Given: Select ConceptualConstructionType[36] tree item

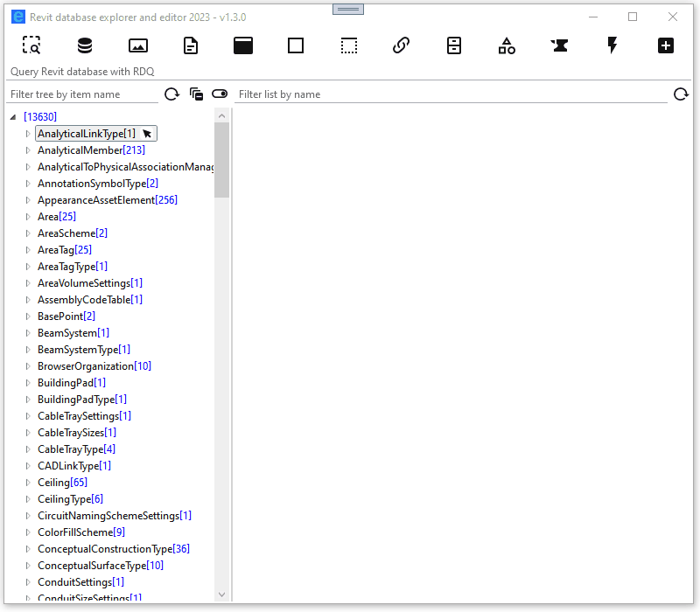Looking at the screenshot, I should (114, 549).
